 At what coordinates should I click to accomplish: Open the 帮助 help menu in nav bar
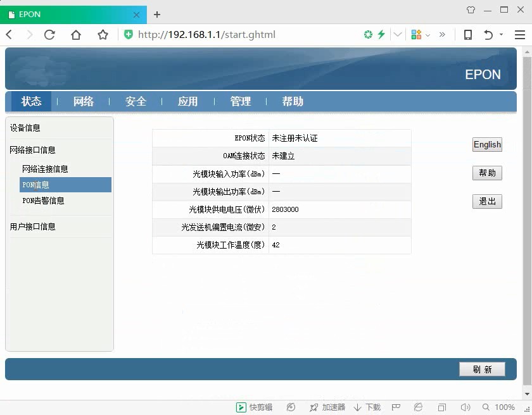293,101
